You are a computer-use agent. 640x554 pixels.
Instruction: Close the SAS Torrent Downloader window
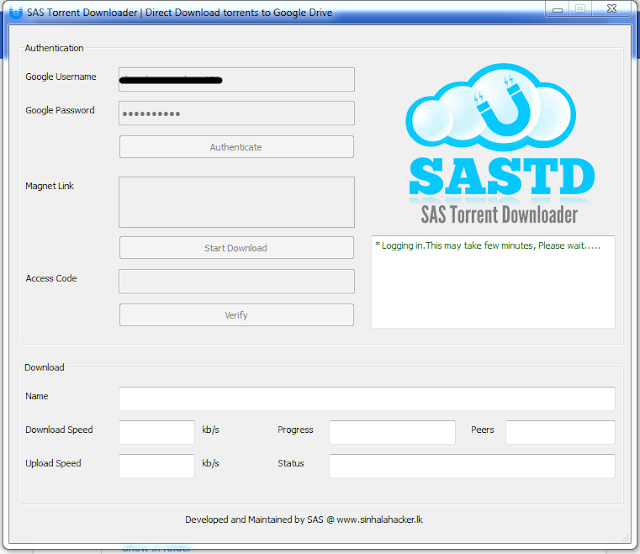[x=610, y=9]
